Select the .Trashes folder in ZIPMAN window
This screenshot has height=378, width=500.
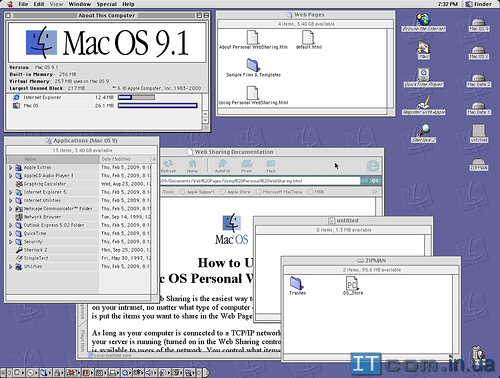pos(297,286)
